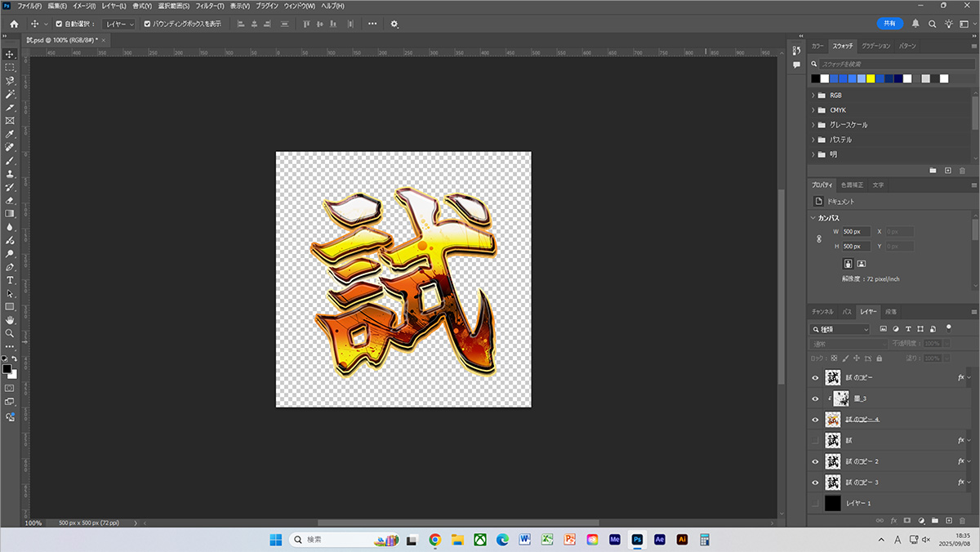Switch to the チャンネル tab

pos(822,312)
